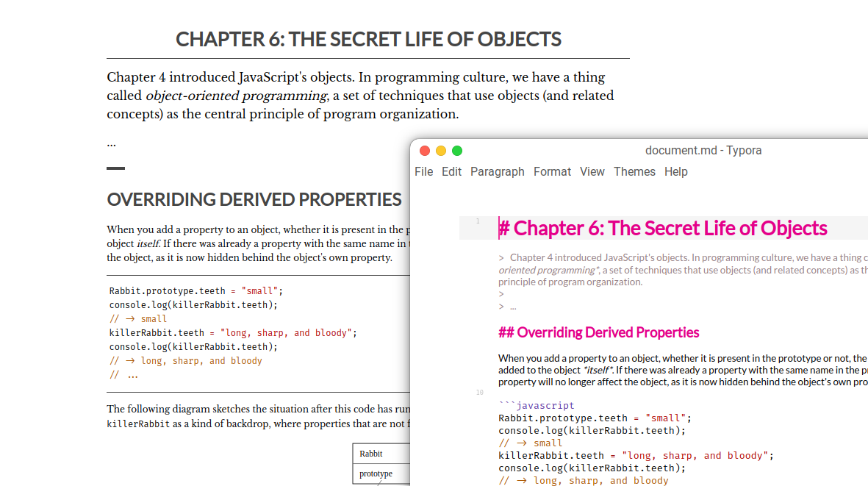Click the Rabbit box in the diagram
This screenshot has height=486, width=868.
pos(381,454)
